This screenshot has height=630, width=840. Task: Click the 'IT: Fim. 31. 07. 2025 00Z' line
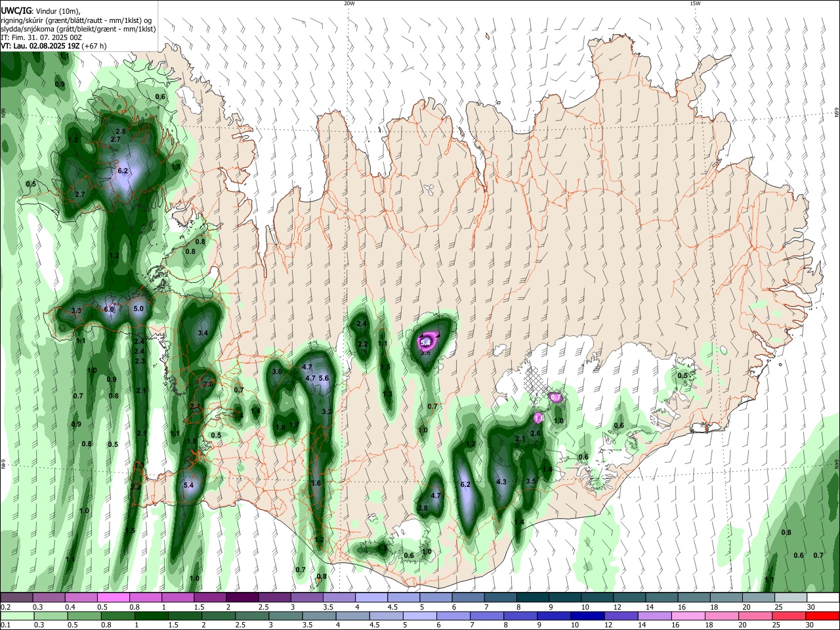[41, 37]
